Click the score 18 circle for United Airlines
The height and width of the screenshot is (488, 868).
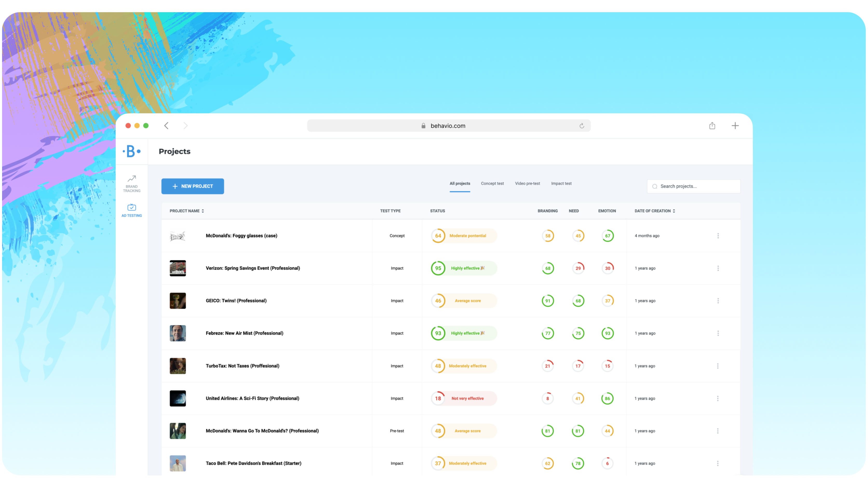438,398
